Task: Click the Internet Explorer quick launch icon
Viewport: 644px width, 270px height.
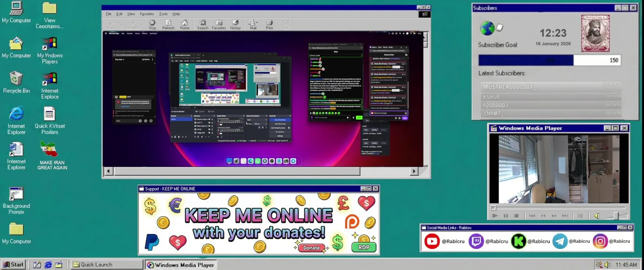Action: point(48,265)
